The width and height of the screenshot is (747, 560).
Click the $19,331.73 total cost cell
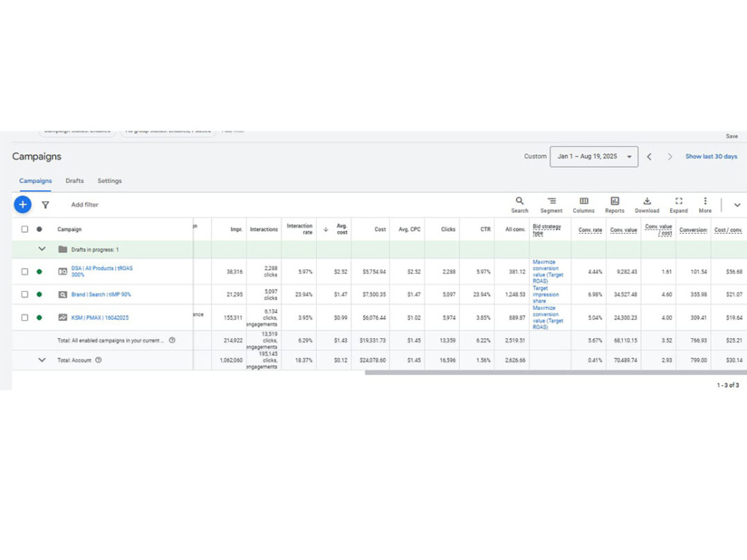(373, 340)
